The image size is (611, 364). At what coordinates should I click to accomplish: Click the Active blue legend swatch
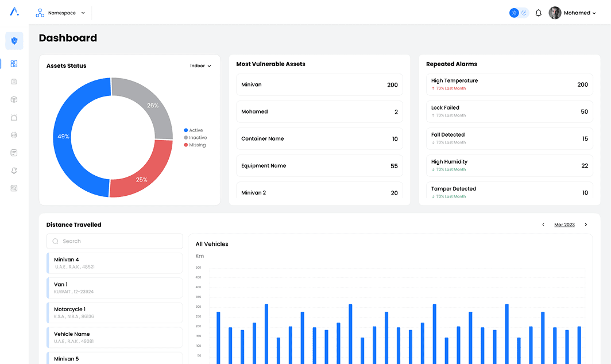pyautogui.click(x=186, y=130)
